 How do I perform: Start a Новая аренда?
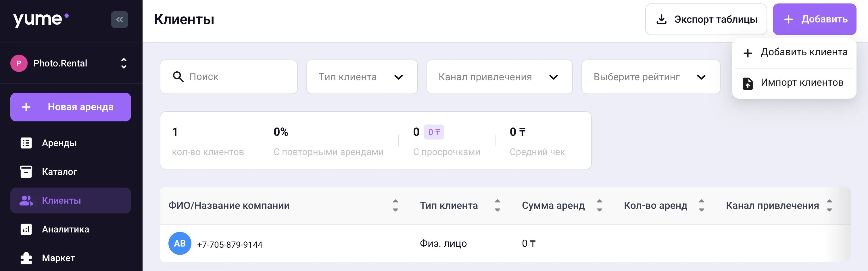coord(70,107)
